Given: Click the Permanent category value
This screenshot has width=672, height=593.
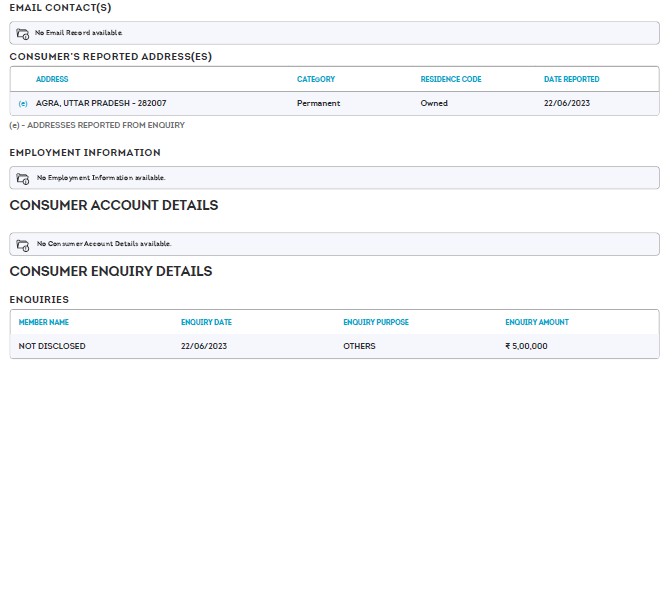Looking at the screenshot, I should point(318,104).
